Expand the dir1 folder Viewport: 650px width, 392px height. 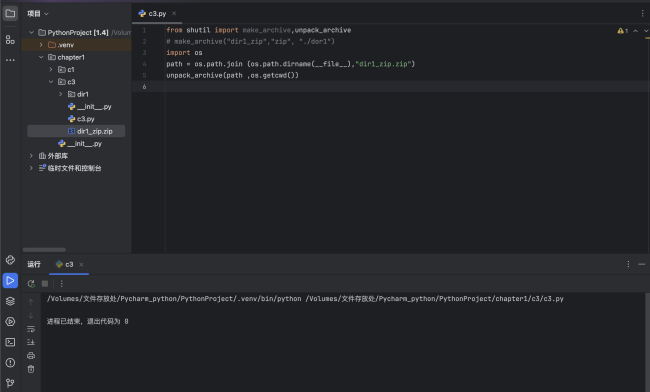61,94
